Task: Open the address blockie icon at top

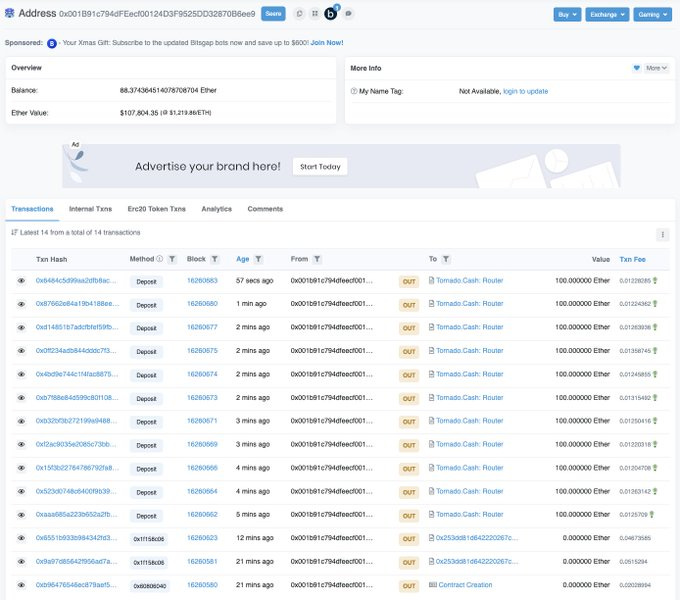Action: 10,13
